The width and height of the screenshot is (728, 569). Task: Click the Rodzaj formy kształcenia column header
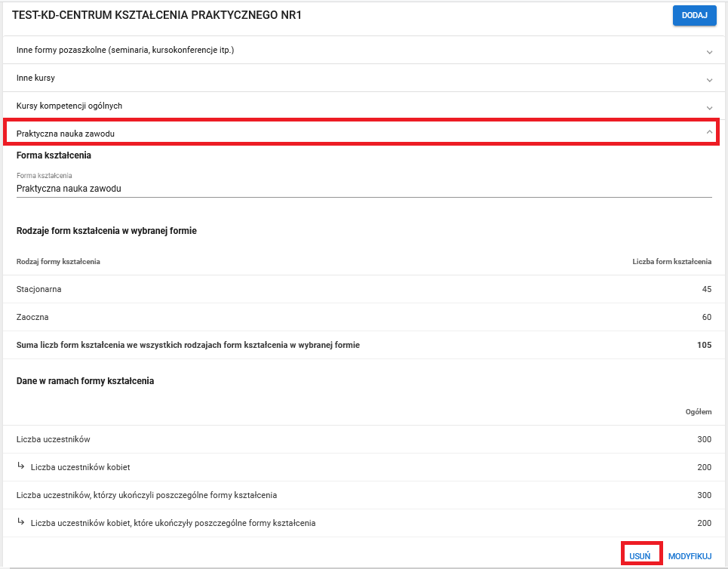click(58, 261)
